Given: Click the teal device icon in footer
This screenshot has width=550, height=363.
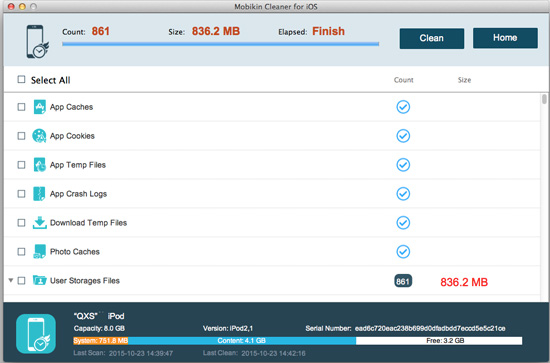Looking at the screenshot, I should pyautogui.click(x=36, y=334).
